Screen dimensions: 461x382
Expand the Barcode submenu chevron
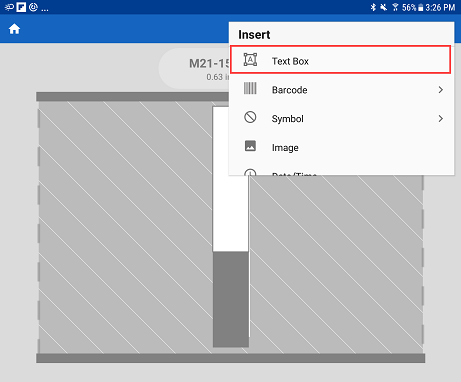point(441,90)
